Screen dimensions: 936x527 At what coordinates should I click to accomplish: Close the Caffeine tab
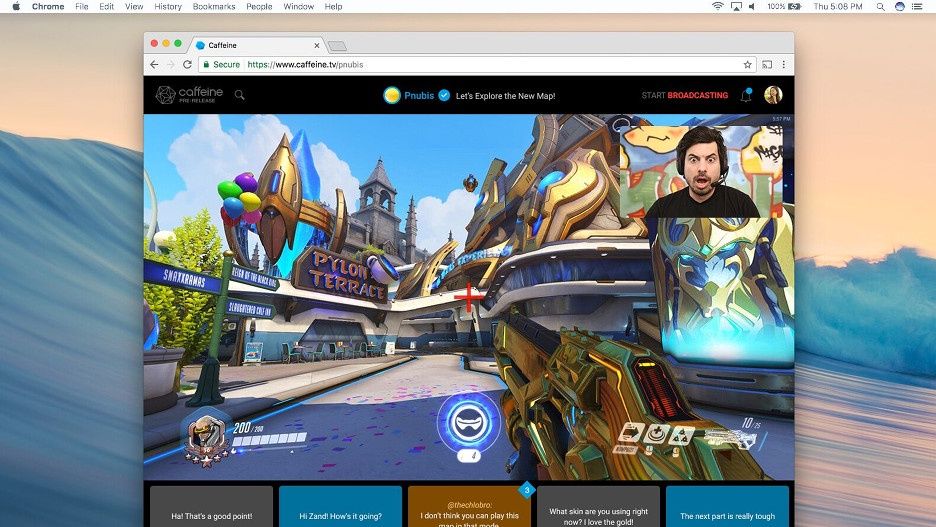point(317,45)
